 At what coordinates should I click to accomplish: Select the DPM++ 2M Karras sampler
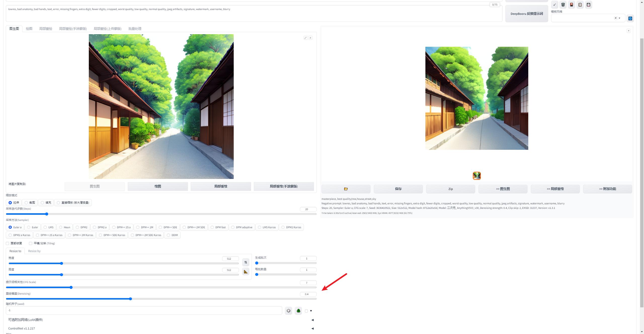70,235
